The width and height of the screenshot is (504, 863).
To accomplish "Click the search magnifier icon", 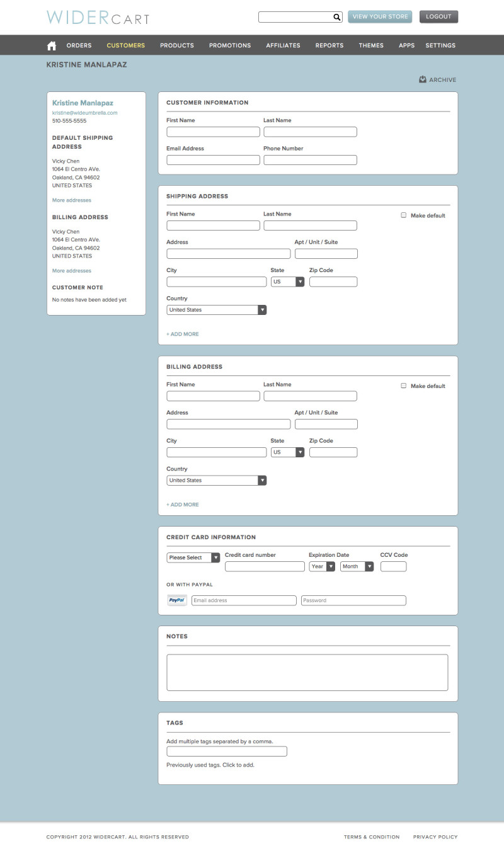I will point(337,17).
